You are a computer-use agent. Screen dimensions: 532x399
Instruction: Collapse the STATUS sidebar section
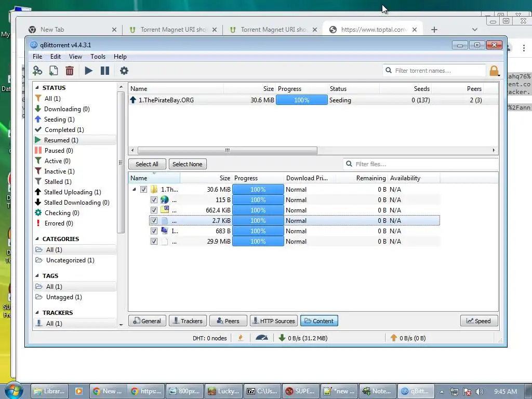37,87
